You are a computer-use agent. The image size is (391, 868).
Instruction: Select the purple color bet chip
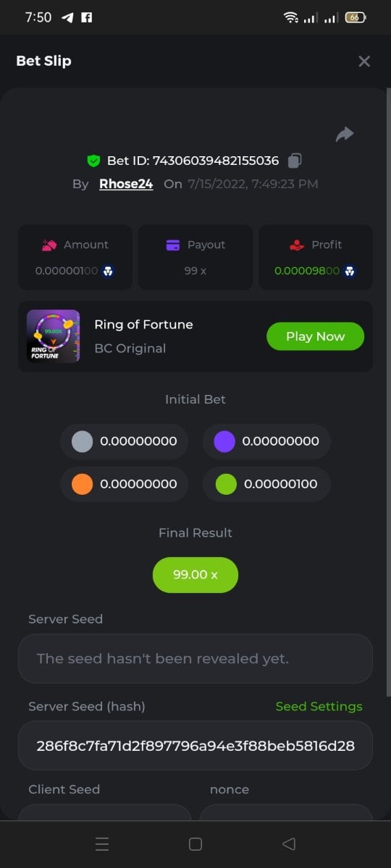pos(224,441)
